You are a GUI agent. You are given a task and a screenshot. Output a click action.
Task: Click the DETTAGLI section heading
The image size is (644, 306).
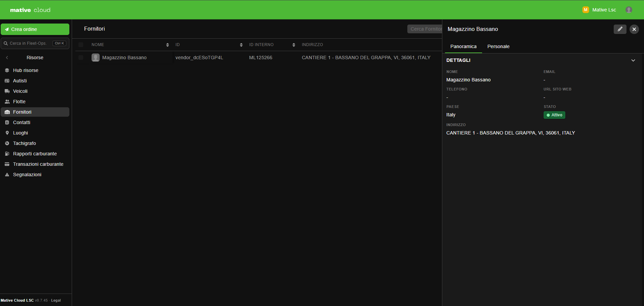pos(458,60)
